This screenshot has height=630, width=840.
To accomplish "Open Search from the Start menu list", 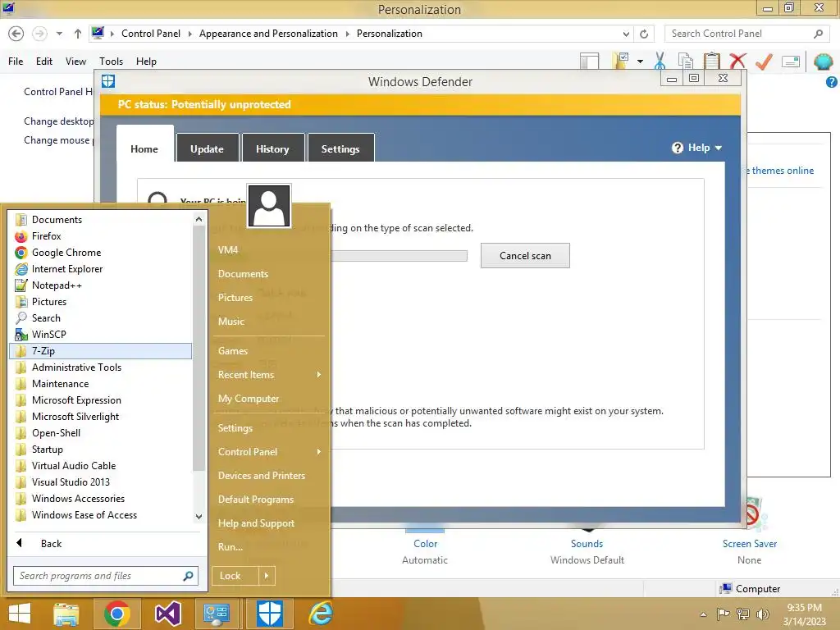I will point(101,317).
